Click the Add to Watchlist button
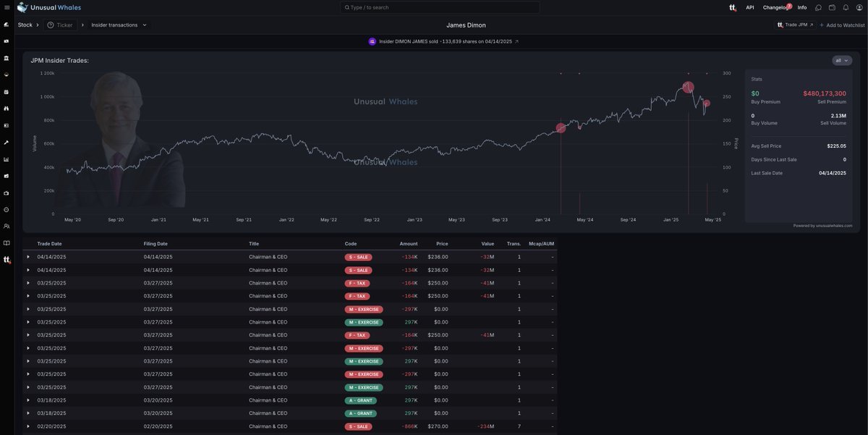868x435 pixels. pos(842,25)
